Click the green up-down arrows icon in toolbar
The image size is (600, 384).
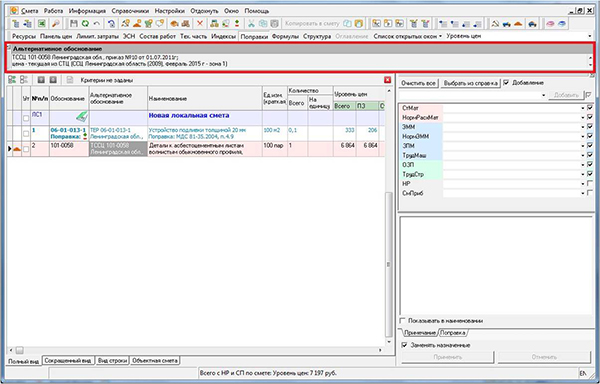237,24
